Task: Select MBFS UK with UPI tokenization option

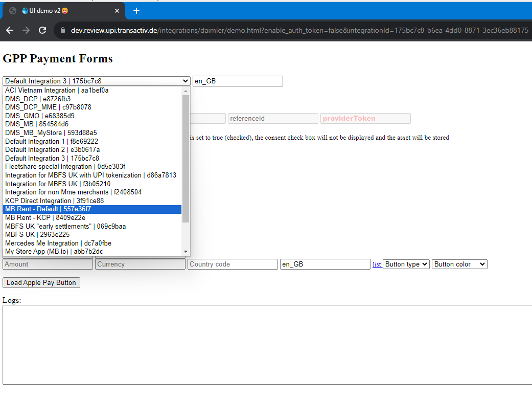Action: pos(92,175)
